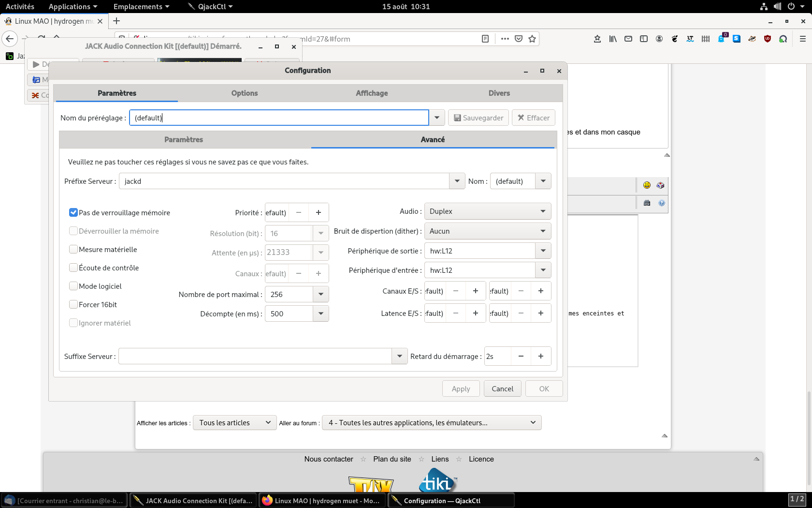This screenshot has height=508, width=812.
Task: Click the Apply button
Action: 461,388
